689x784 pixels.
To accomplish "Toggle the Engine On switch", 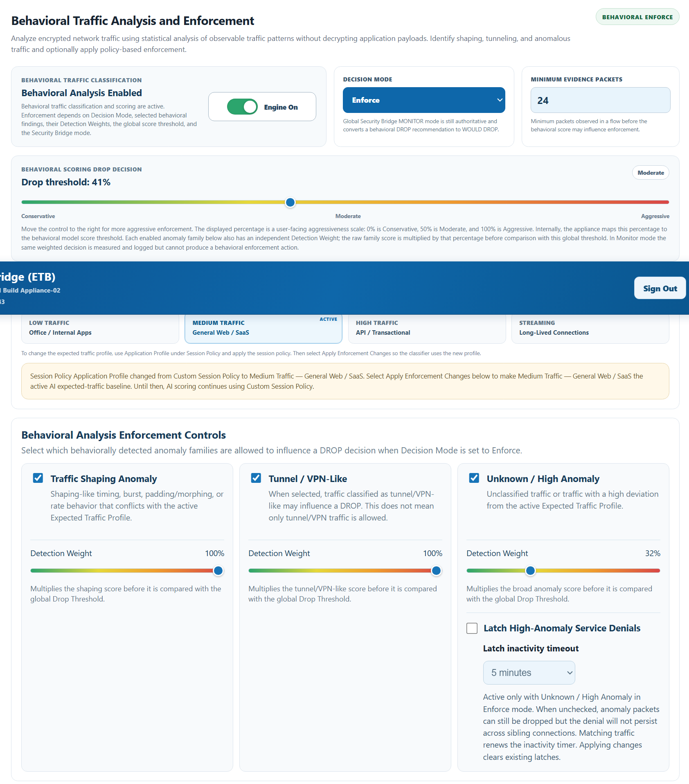I will (x=242, y=107).
